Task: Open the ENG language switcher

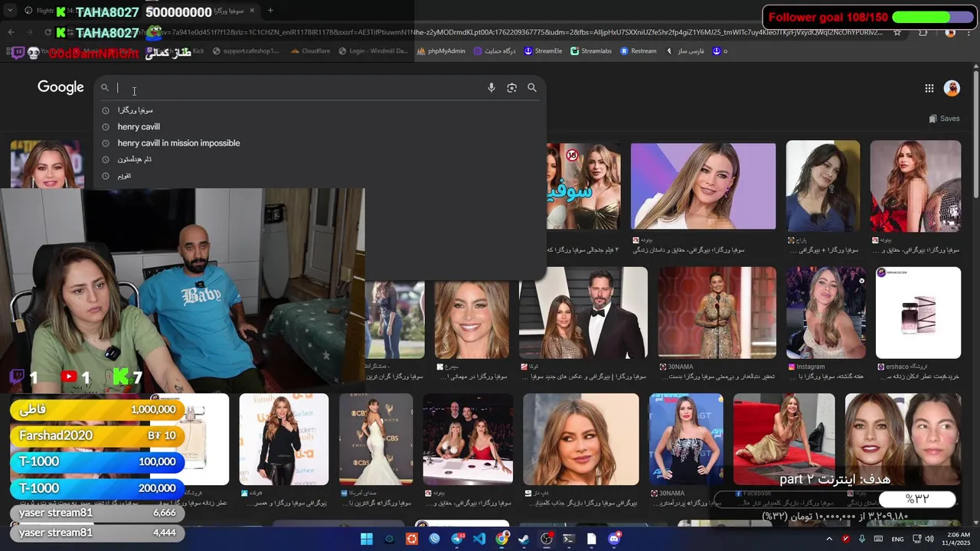Action: click(x=897, y=539)
